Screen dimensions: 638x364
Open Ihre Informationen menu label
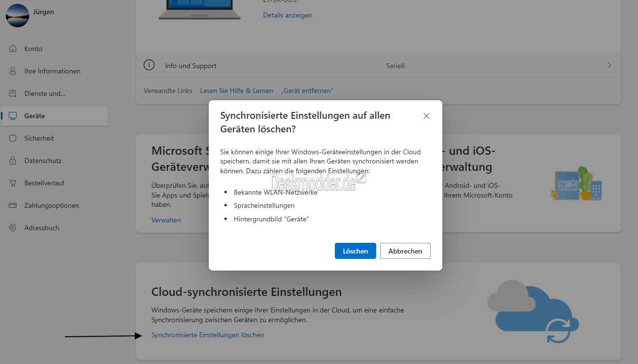click(52, 71)
